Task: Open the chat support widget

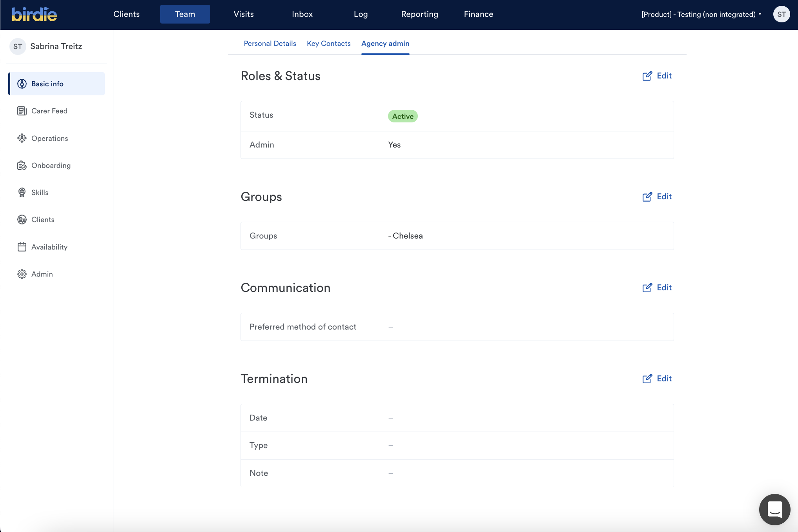Action: tap(775, 509)
